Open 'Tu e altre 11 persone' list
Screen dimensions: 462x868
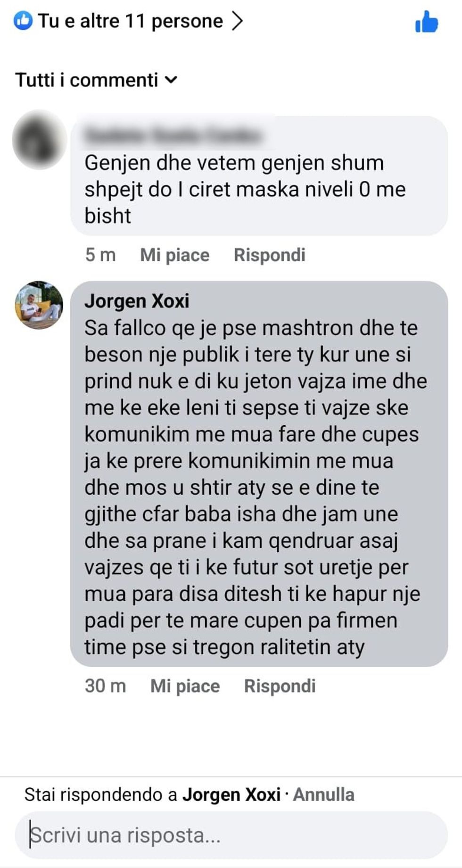point(130,21)
